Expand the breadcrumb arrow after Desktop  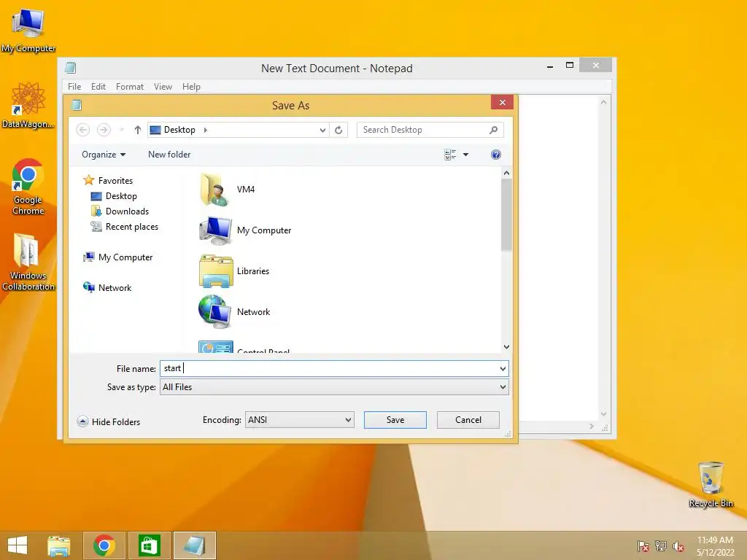tap(205, 130)
